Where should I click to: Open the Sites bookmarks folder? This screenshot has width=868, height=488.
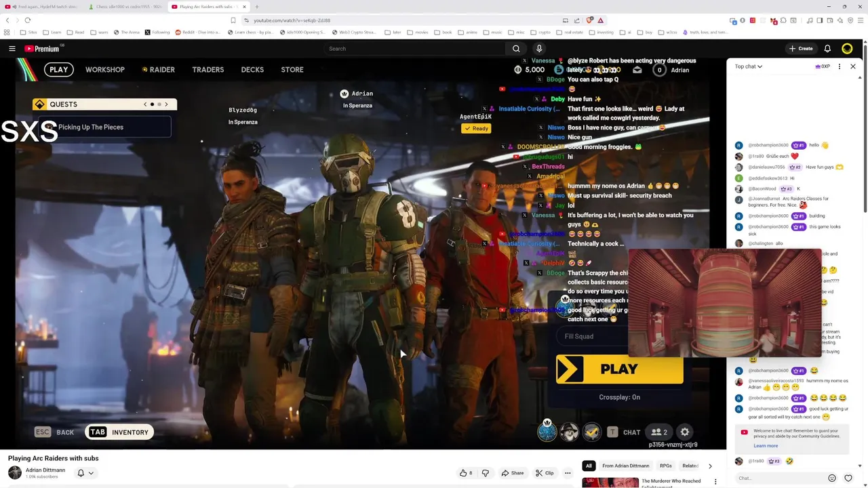[x=28, y=32]
